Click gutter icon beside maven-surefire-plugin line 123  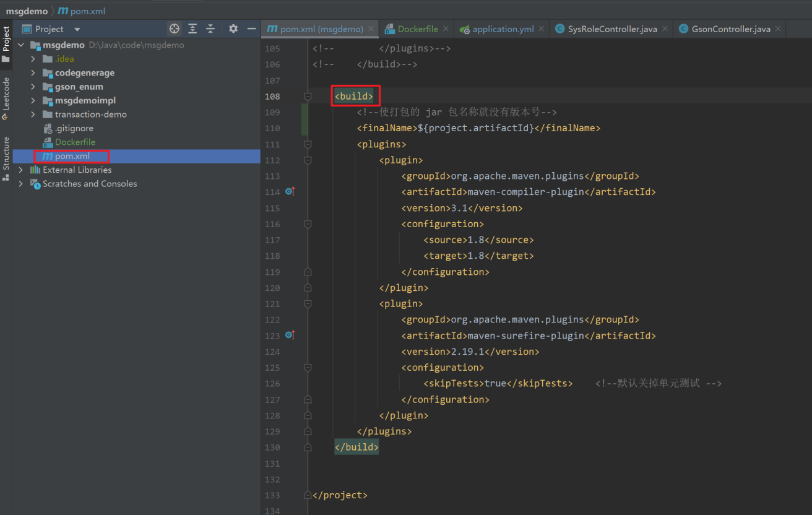290,335
